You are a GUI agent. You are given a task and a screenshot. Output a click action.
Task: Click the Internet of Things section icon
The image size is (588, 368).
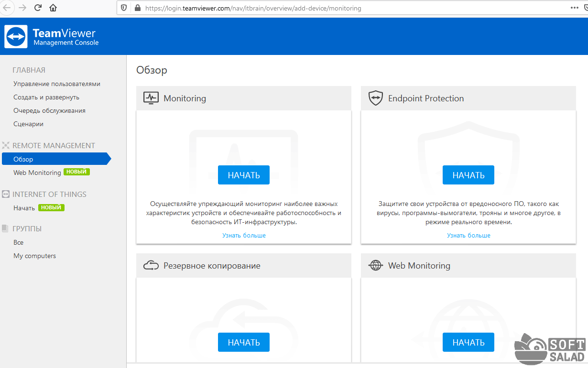click(x=6, y=194)
